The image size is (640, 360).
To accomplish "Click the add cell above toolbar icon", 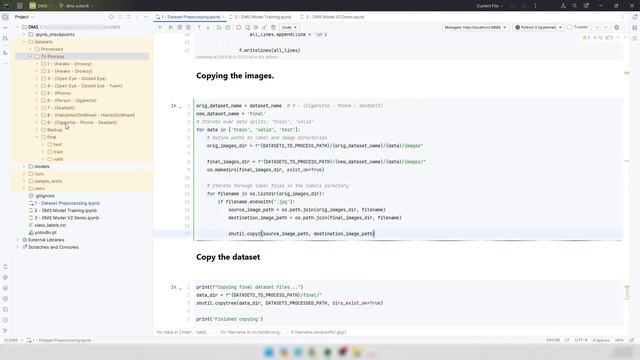I will coord(160,27).
